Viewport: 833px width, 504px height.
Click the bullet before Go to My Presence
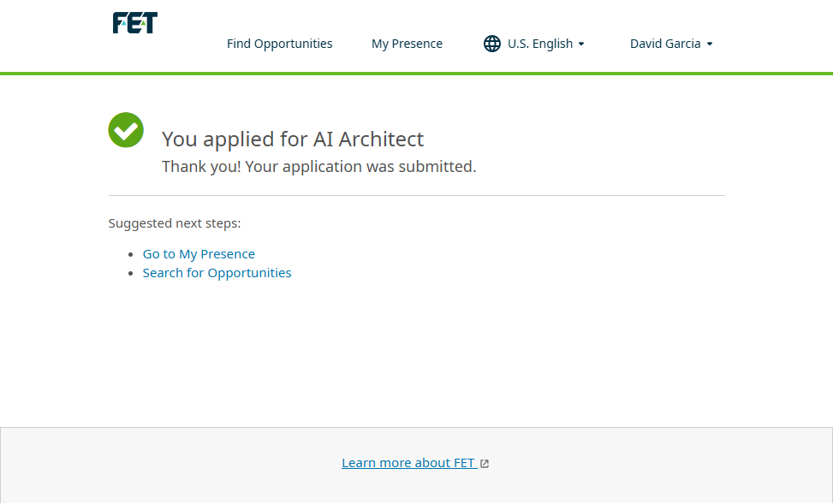pos(131,255)
